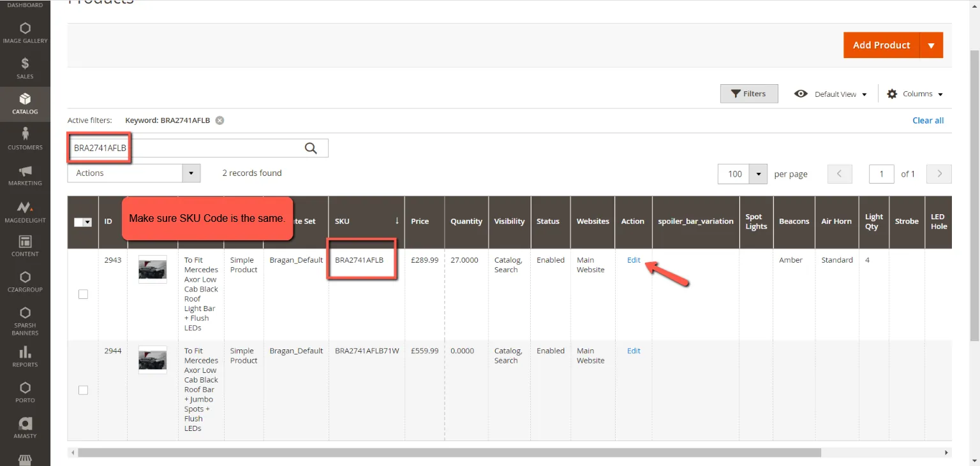Click the current page number field

pos(882,174)
